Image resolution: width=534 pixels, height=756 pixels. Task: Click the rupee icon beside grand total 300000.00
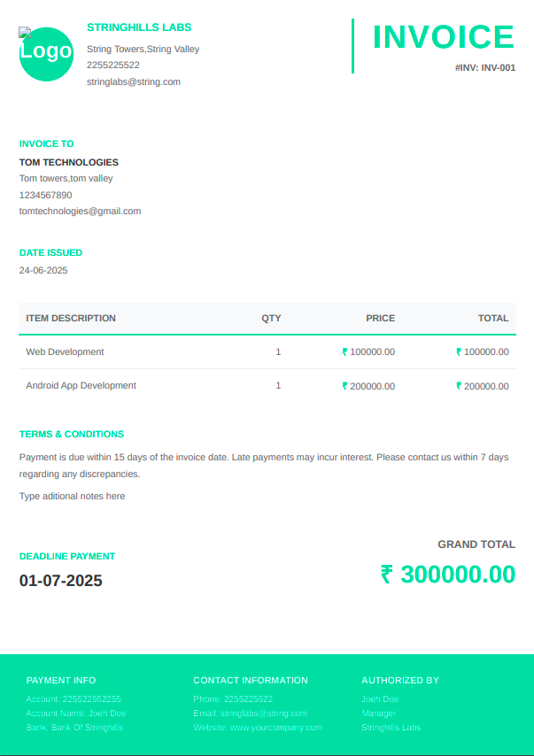point(386,575)
